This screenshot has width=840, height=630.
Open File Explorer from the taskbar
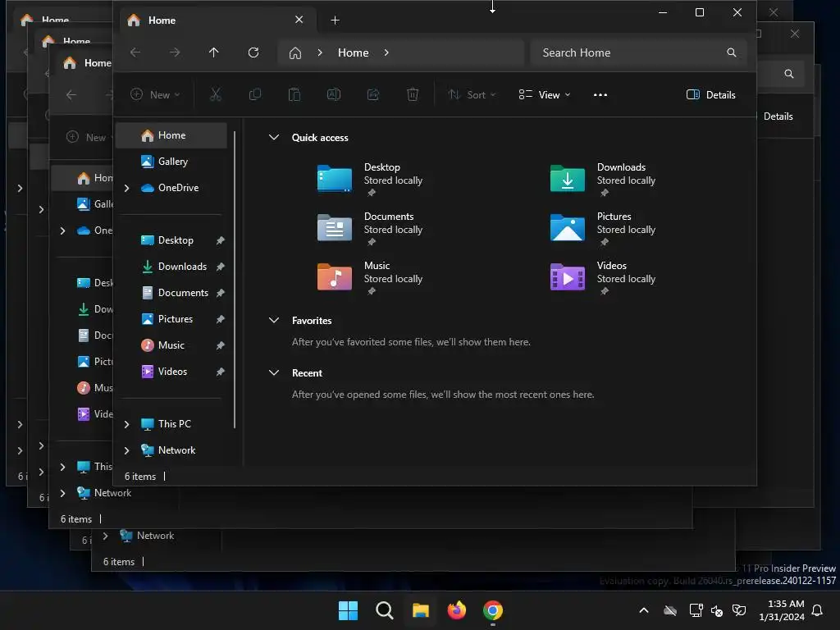421,610
